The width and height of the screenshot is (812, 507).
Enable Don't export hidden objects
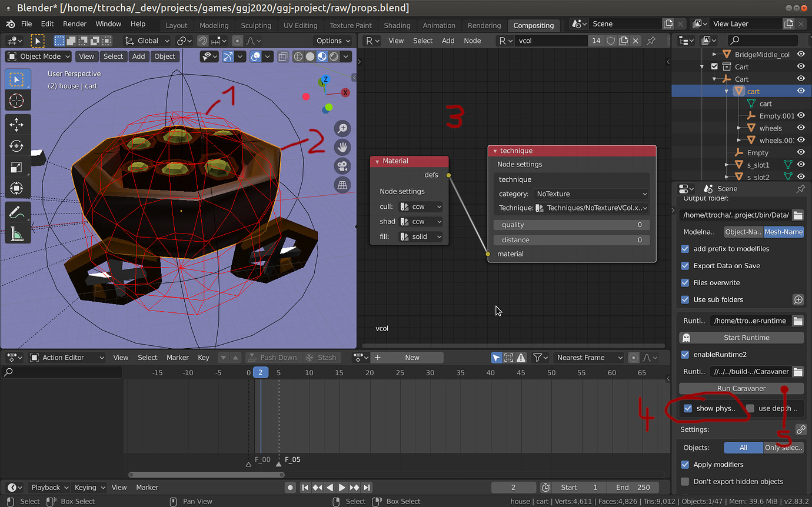click(685, 481)
